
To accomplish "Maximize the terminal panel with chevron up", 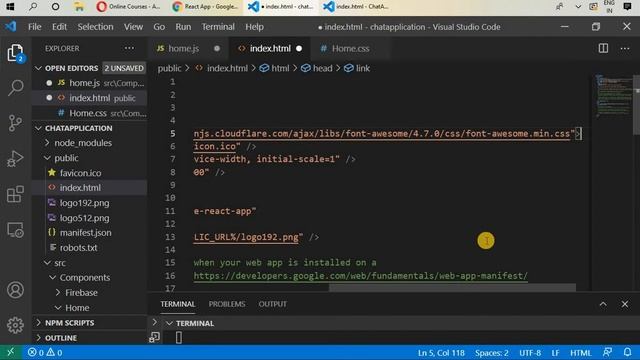I will 603,304.
